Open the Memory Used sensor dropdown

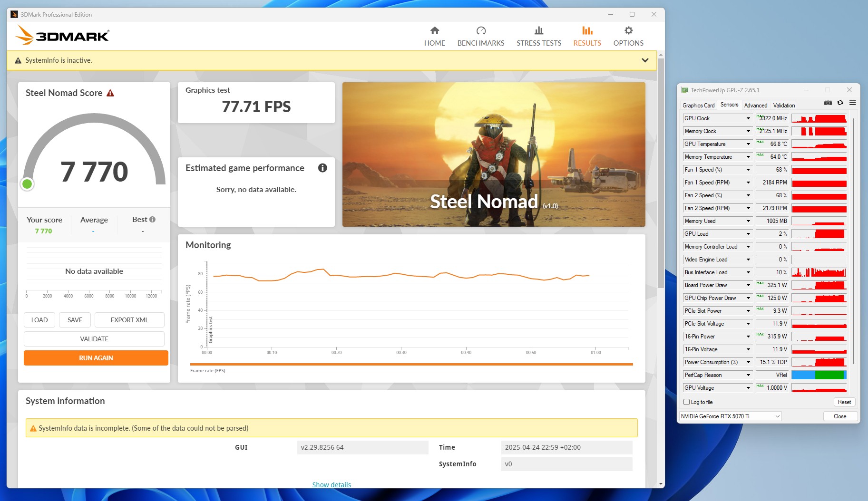point(748,221)
